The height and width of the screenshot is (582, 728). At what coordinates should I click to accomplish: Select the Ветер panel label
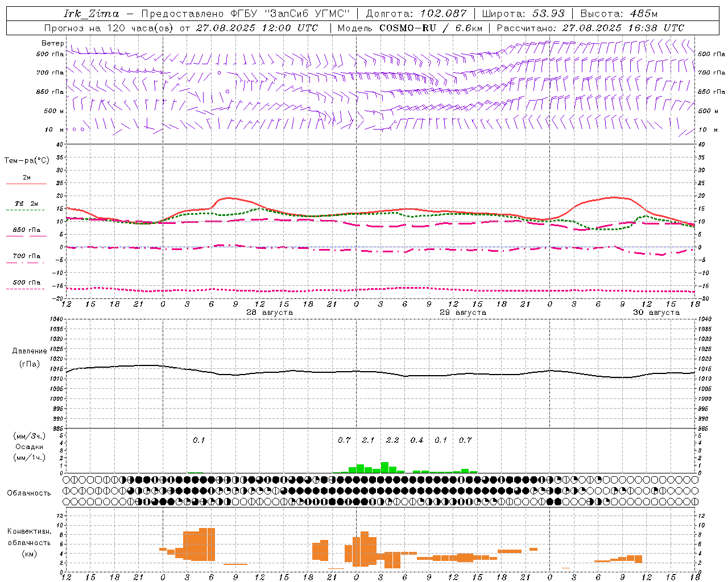(x=53, y=43)
